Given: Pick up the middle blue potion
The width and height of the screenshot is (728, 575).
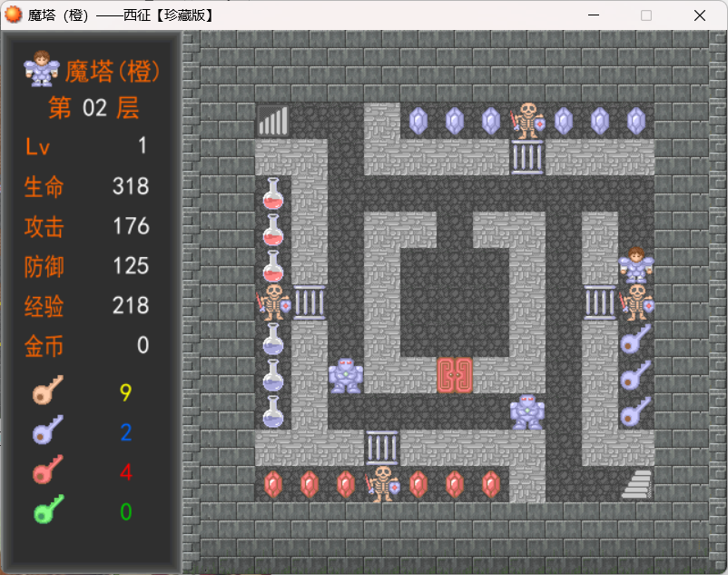Looking at the screenshot, I should [273, 375].
